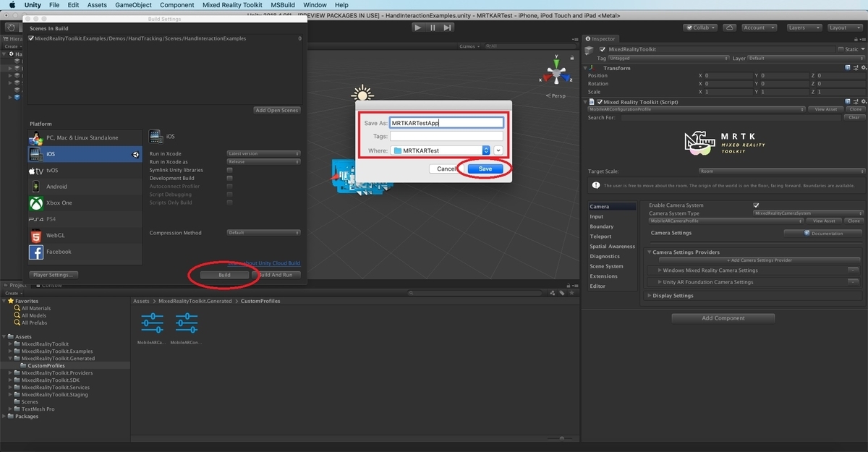Click the Play button in toolbar

coord(417,27)
